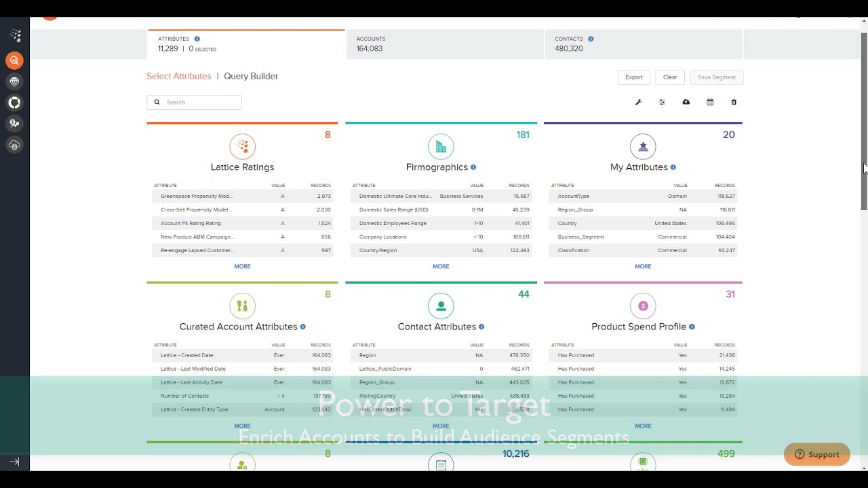This screenshot has height=488, width=868.
Task: Select Account Fit Rating Rating row
Action: (x=243, y=223)
